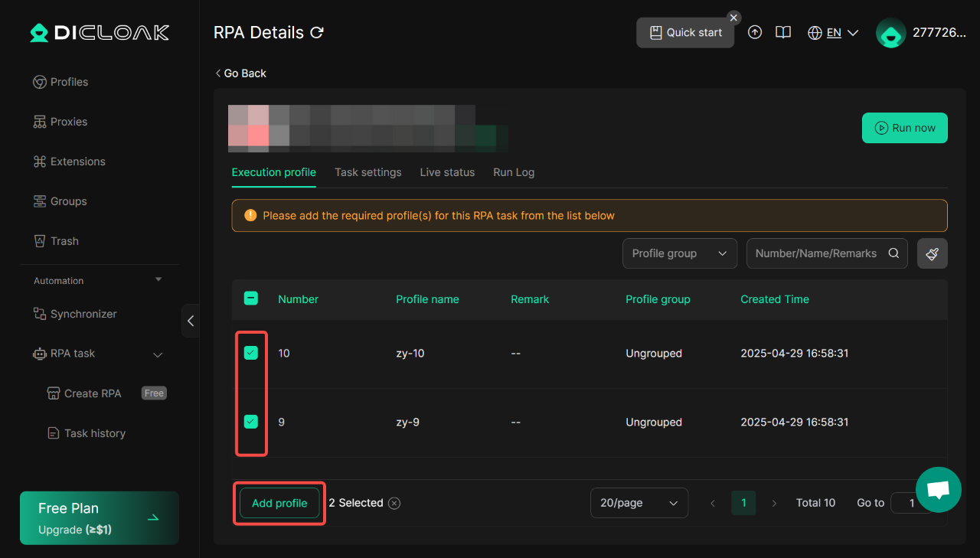Click the search magnifier in Number/Name/Remarks field

[893, 253]
